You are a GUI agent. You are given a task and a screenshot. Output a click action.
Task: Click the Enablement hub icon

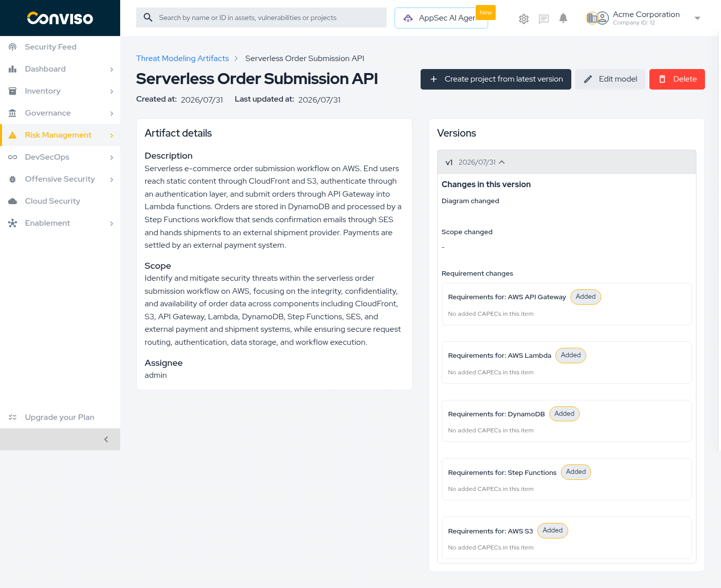click(13, 223)
